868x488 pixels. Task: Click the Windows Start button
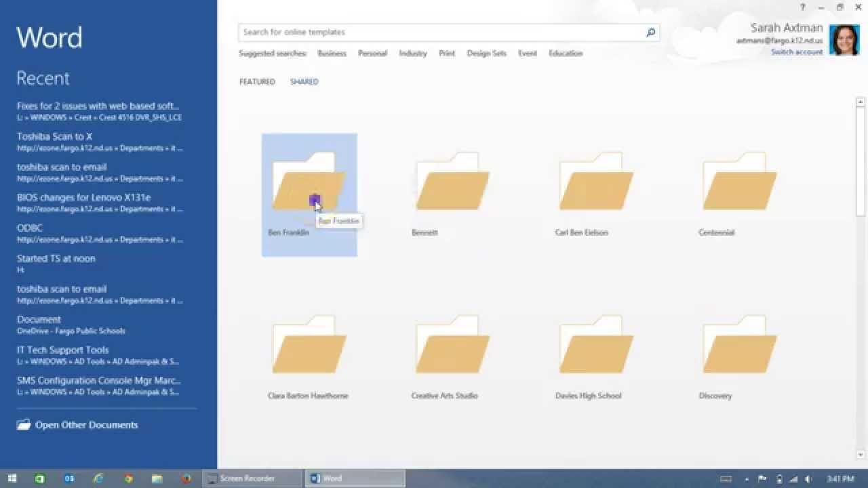coord(12,479)
